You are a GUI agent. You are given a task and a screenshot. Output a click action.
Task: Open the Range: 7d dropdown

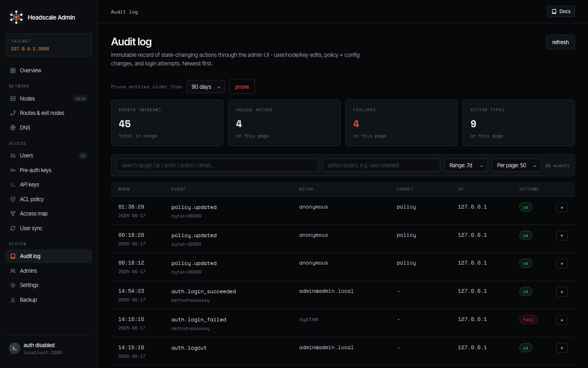[466, 165]
